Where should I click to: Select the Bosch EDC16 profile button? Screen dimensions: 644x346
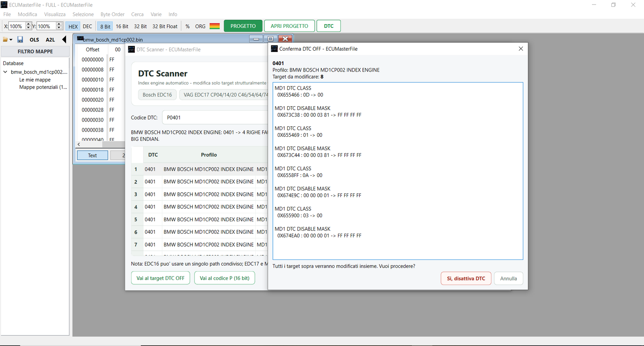157,95
